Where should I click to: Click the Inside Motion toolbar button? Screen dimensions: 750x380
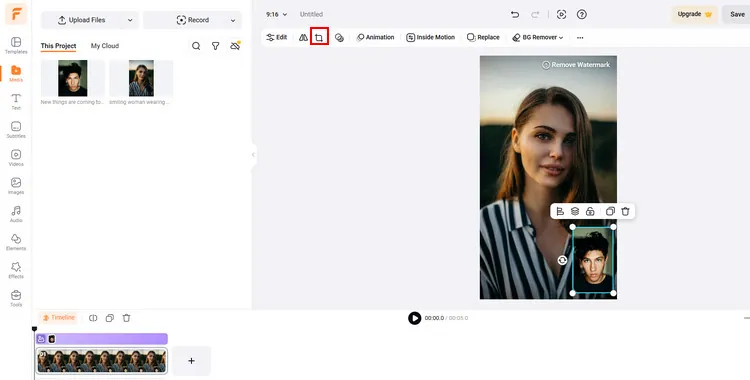click(x=430, y=37)
